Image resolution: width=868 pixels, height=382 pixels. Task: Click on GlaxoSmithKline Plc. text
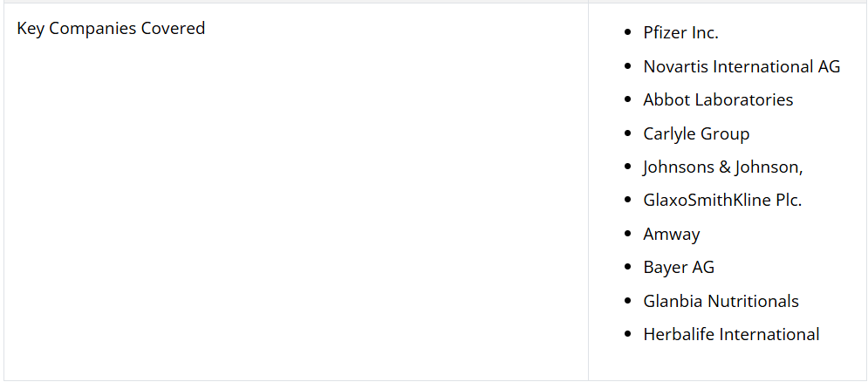pyautogui.click(x=721, y=200)
